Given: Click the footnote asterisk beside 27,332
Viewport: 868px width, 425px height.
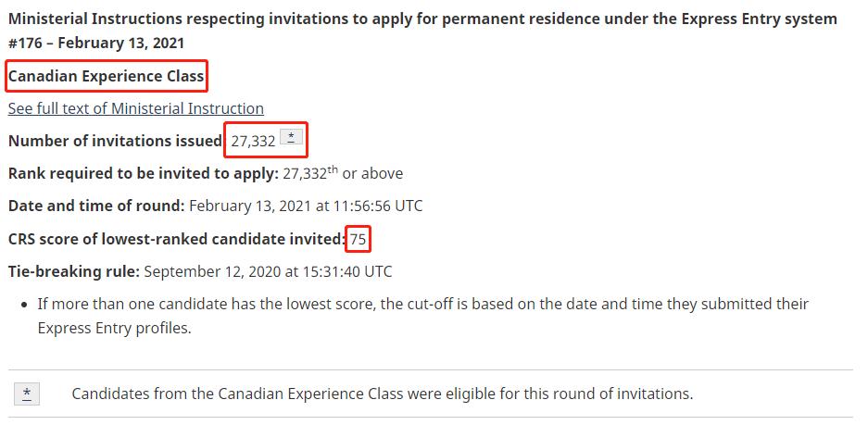Looking at the screenshot, I should pos(291,138).
